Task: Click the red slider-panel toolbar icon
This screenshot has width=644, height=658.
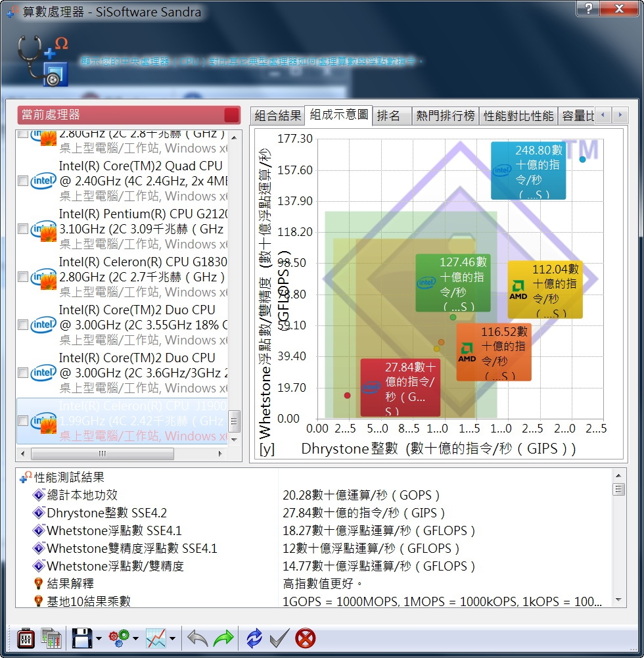Action: (x=26, y=638)
